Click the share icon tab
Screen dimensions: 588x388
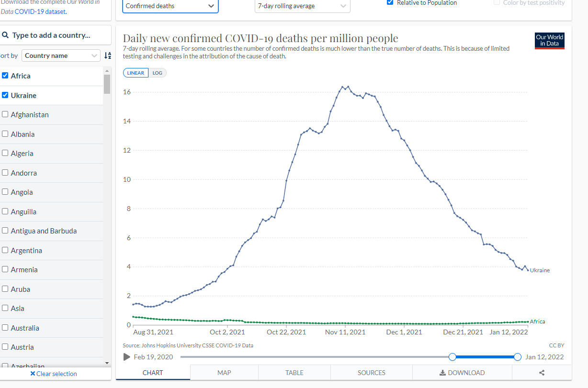tap(542, 373)
